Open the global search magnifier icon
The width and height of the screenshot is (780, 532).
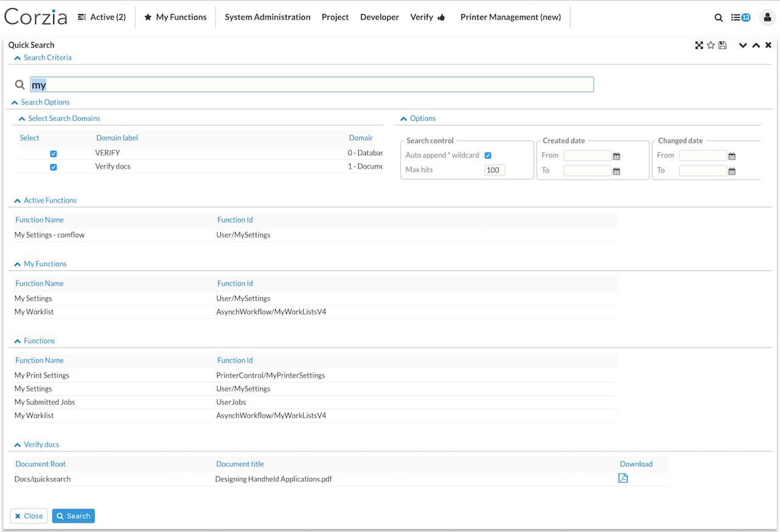[719, 18]
